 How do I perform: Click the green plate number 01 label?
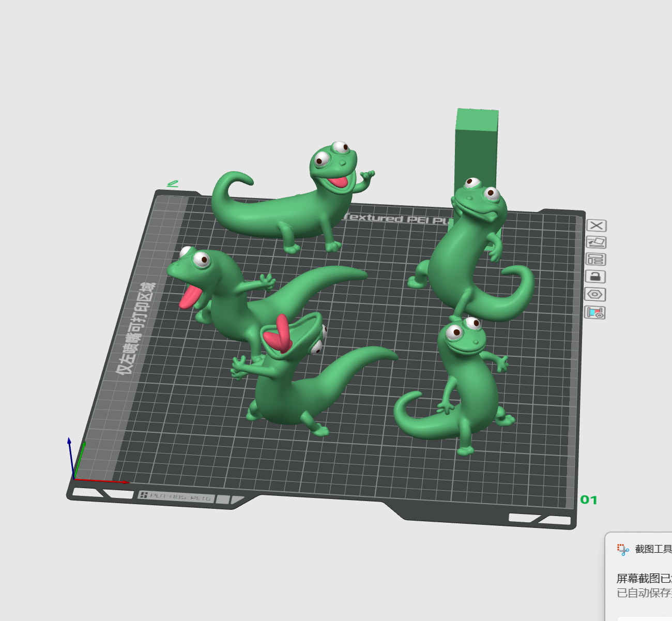[x=589, y=500]
